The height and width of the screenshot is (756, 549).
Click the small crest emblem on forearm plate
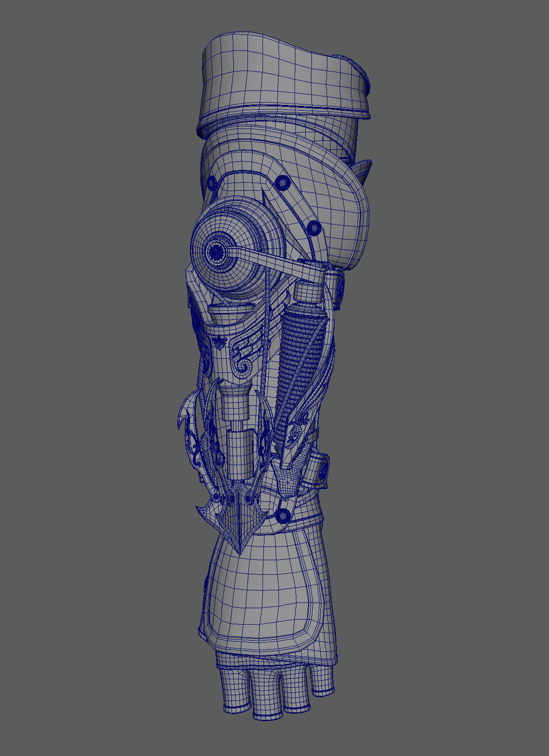(x=219, y=343)
